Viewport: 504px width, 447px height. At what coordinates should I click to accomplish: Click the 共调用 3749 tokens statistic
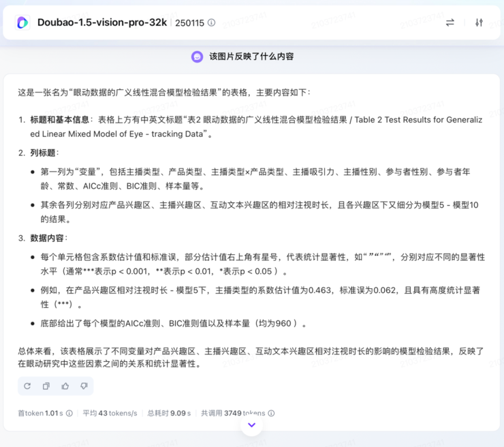(x=232, y=414)
